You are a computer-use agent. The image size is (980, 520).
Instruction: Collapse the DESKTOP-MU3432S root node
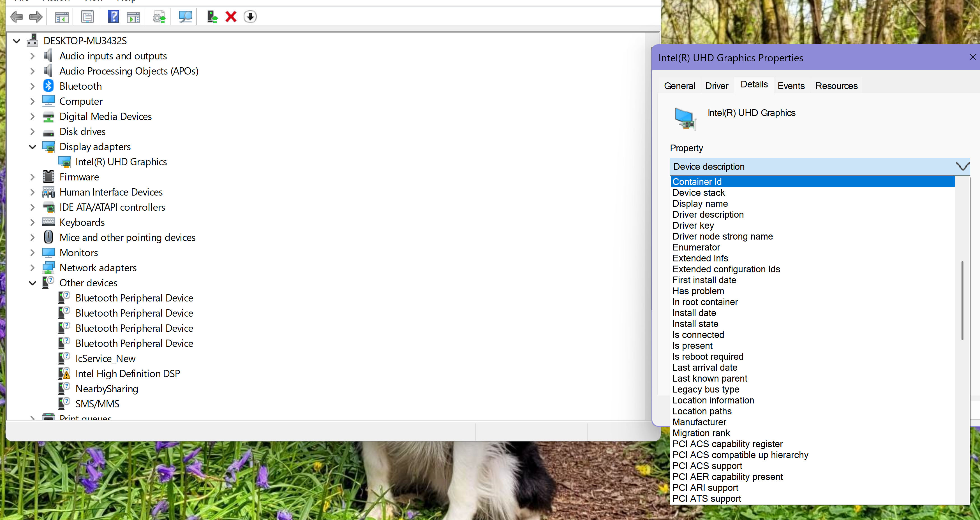pyautogui.click(x=16, y=41)
